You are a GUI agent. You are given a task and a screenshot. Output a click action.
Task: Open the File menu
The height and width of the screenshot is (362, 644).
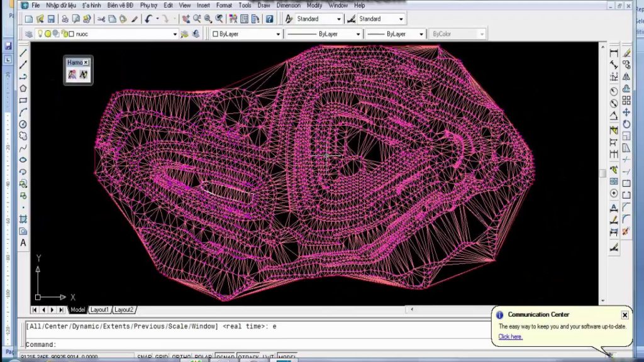click(x=36, y=5)
